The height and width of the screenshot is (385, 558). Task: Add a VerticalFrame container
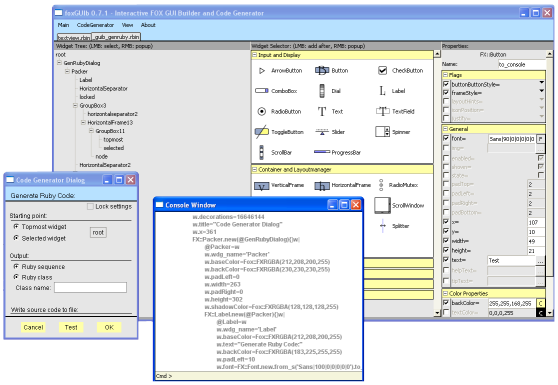262,185
